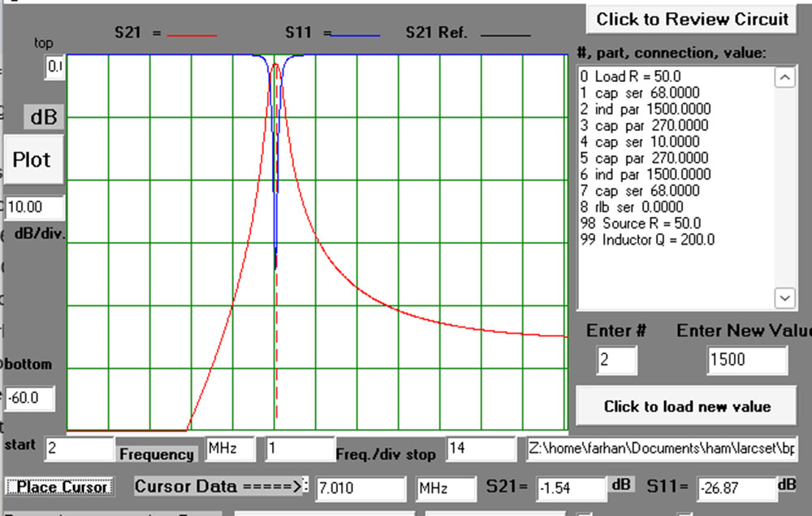
Task: Select the '99 Inductor Q = 200.0' list entry
Action: click(647, 239)
